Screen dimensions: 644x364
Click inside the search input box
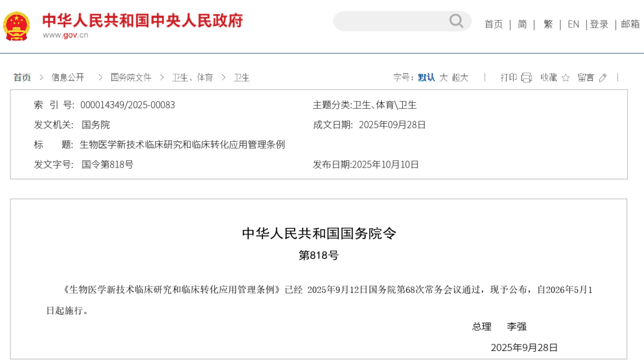(x=395, y=21)
